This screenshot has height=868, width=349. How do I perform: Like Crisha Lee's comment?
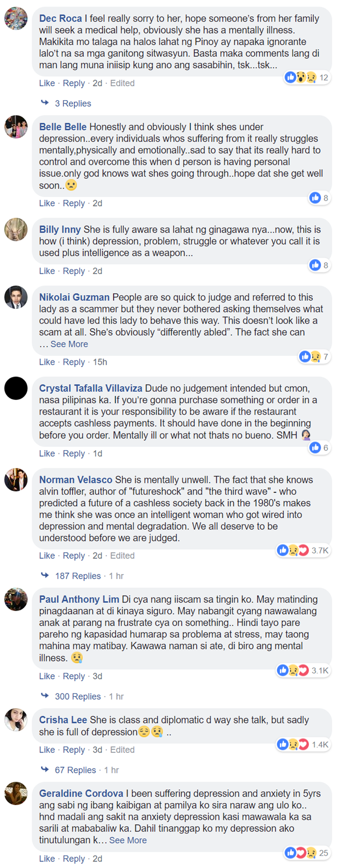pyautogui.click(x=47, y=750)
